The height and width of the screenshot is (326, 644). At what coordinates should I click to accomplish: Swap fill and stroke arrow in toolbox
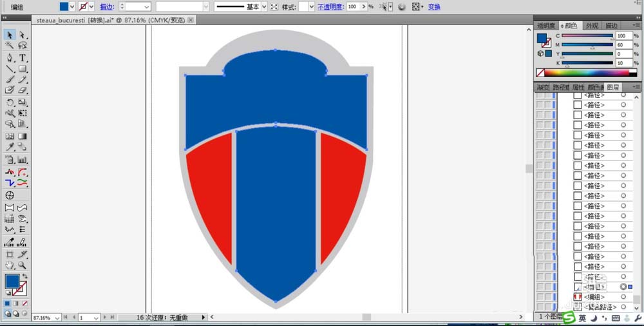[24, 276]
